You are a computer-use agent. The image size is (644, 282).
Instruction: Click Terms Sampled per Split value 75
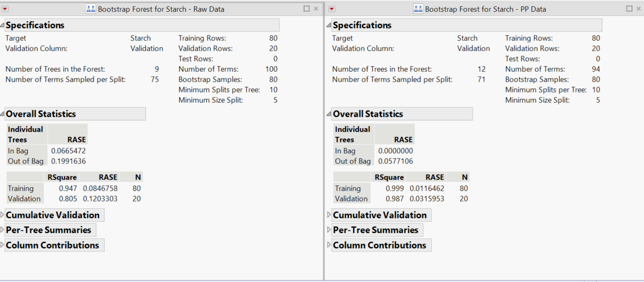click(x=154, y=79)
